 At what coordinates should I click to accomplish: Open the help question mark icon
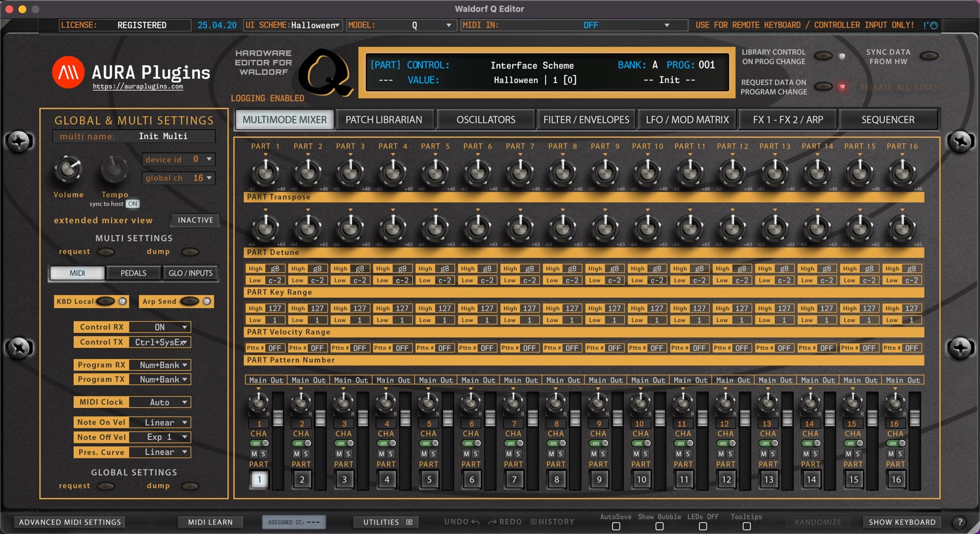pos(960,522)
